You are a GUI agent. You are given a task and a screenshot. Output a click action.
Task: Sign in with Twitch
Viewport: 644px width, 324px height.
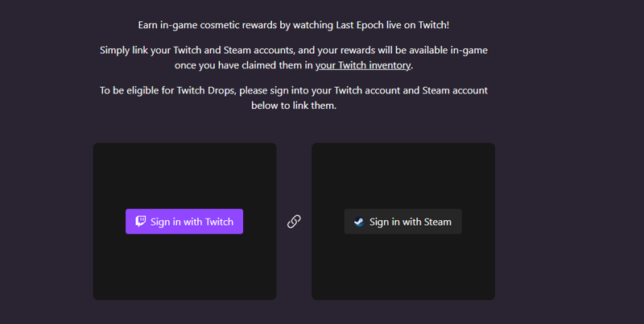point(184,221)
